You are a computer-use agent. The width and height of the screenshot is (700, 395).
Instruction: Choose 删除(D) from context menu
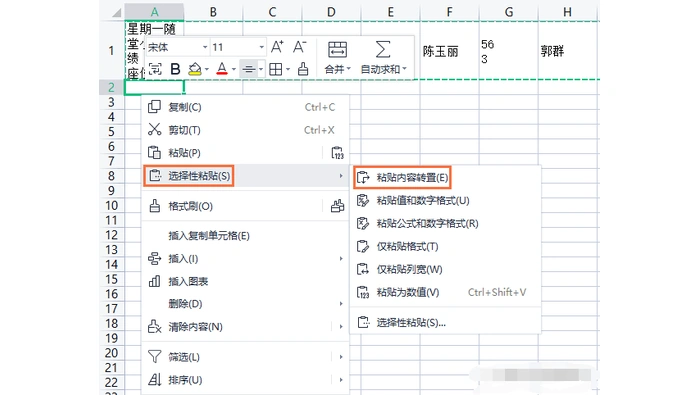245,304
